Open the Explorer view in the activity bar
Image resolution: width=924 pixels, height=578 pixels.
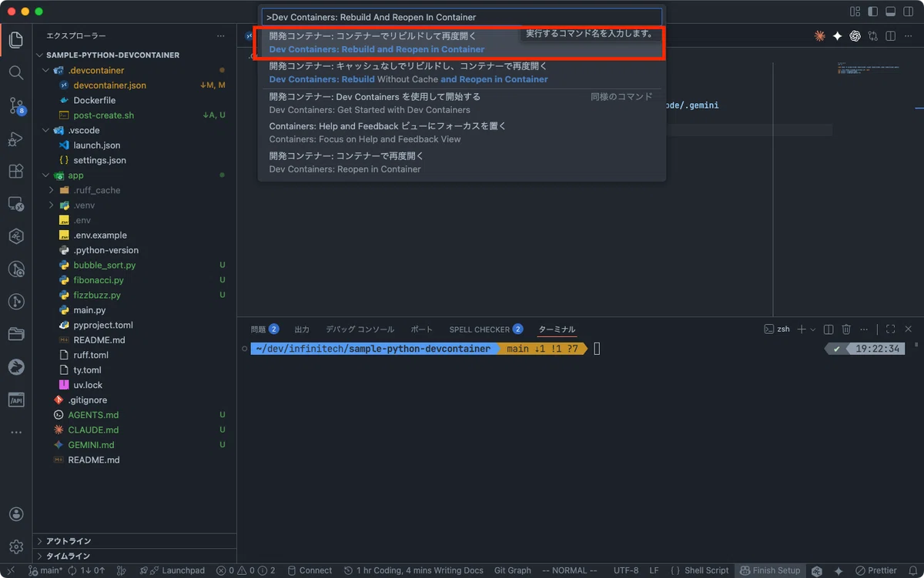coord(16,40)
